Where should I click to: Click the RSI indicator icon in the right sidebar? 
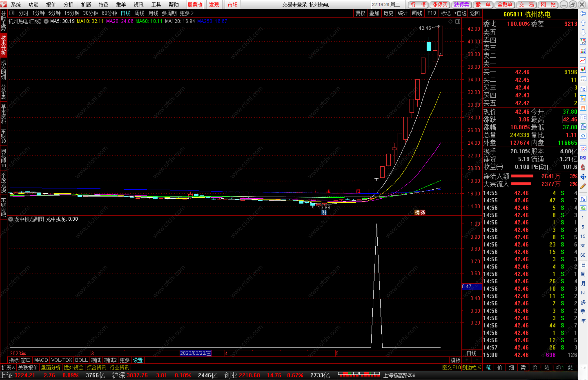[583, 158]
